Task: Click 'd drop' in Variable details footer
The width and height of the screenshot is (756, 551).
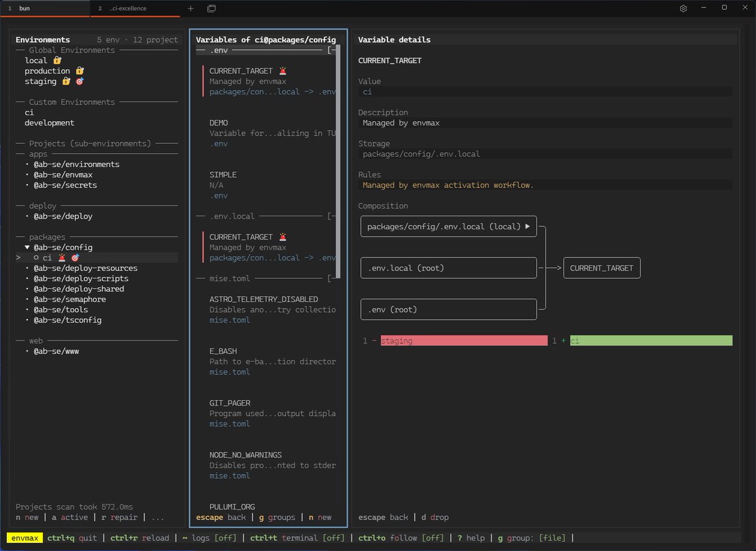Action: coord(435,517)
